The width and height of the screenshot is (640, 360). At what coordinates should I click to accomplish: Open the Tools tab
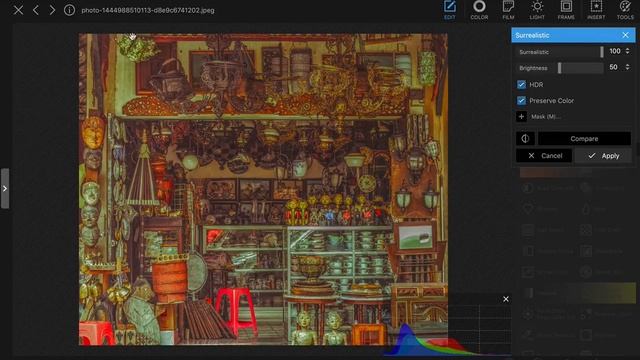pyautogui.click(x=625, y=10)
